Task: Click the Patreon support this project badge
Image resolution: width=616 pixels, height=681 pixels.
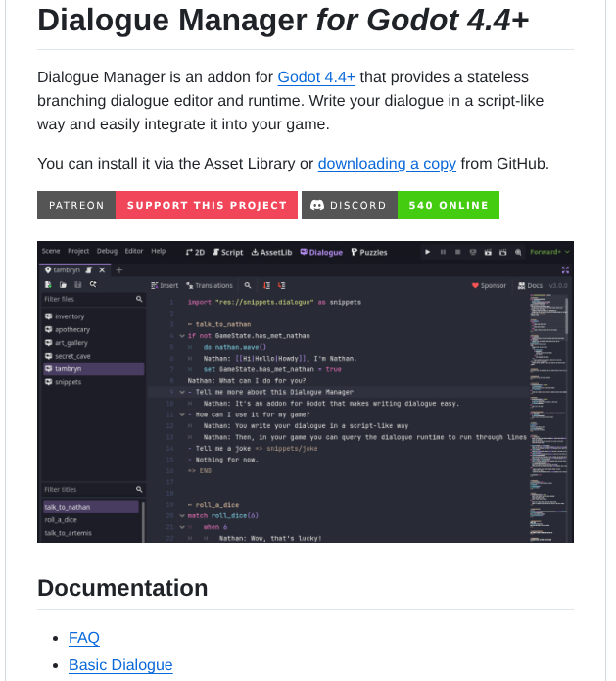Action: click(x=167, y=205)
